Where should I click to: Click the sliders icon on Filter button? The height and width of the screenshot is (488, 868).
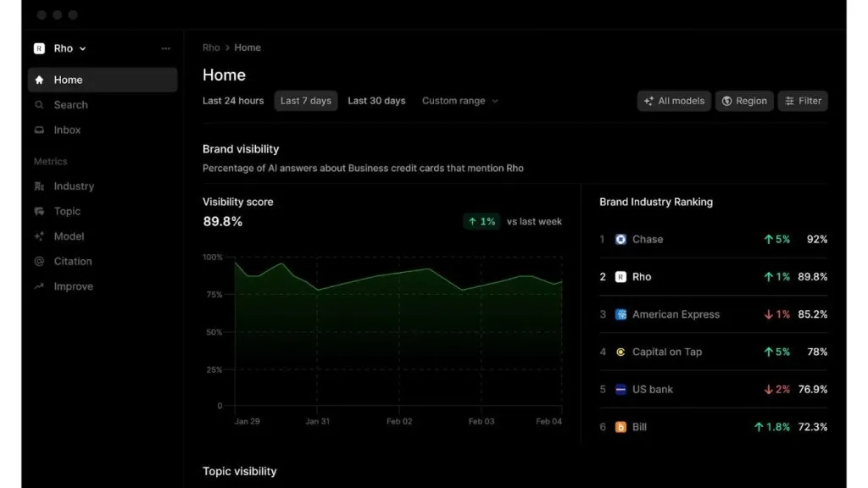coord(789,101)
